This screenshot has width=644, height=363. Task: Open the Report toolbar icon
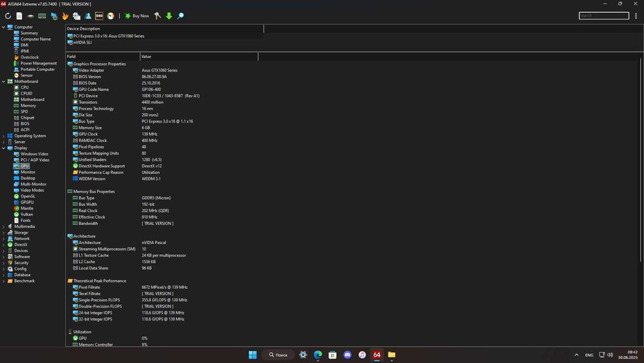tap(19, 16)
